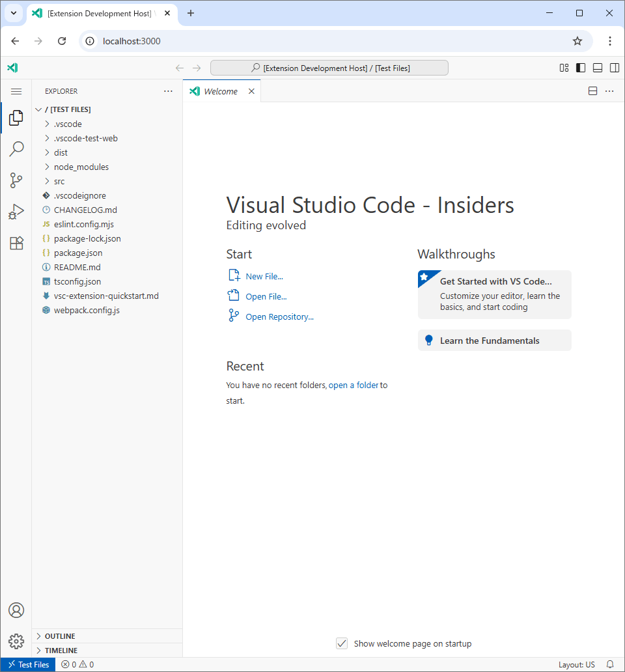Open the Source Control view
The width and height of the screenshot is (625, 672).
(x=16, y=180)
